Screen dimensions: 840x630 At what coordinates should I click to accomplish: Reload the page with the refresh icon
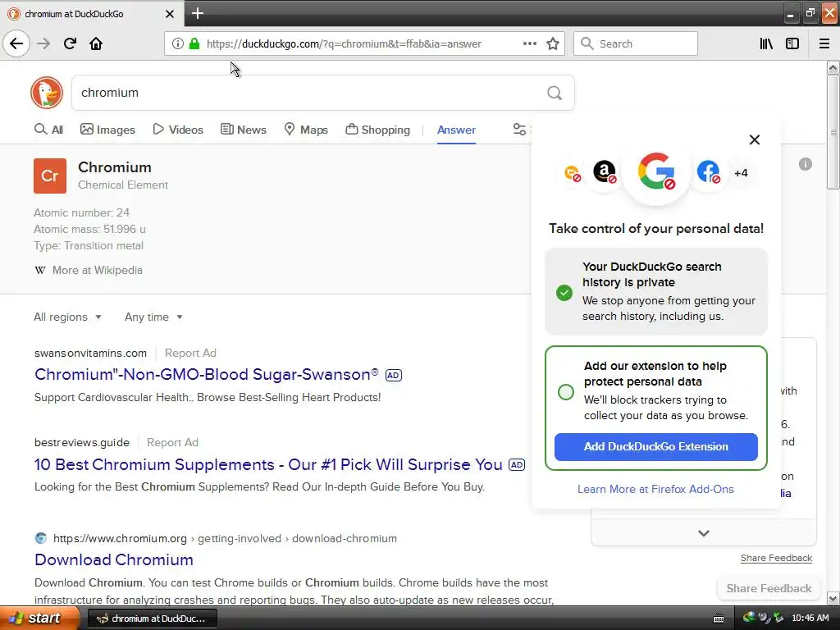[70, 43]
